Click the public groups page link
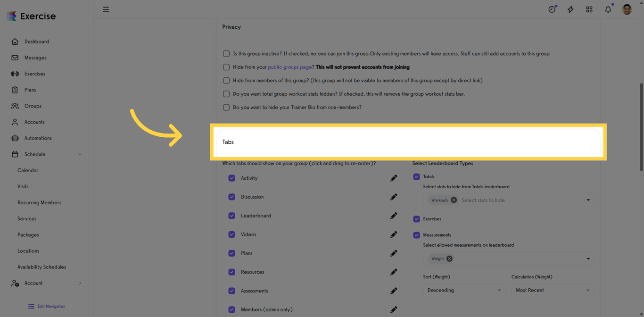Image resolution: width=644 pixels, height=317 pixels. click(289, 67)
